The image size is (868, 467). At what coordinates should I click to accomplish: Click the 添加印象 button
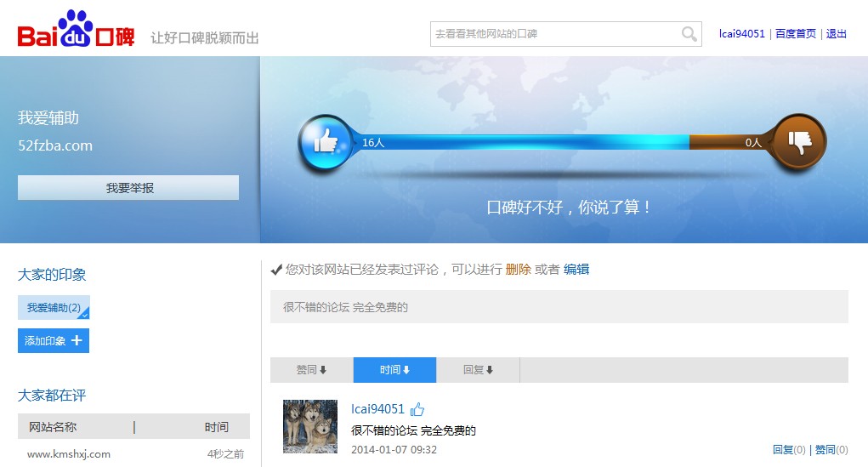[54, 341]
